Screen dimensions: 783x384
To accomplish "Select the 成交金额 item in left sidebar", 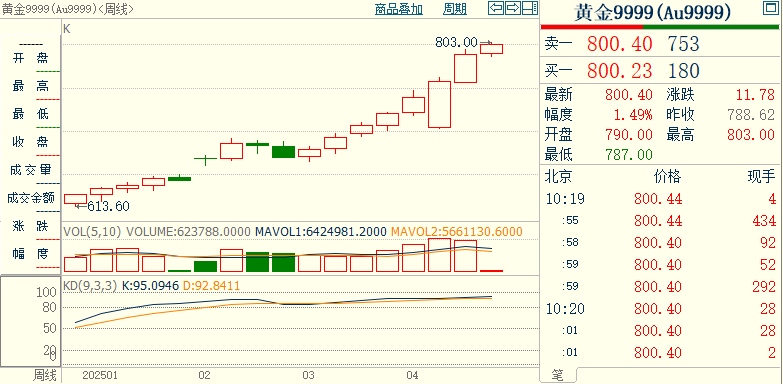I will [30, 198].
